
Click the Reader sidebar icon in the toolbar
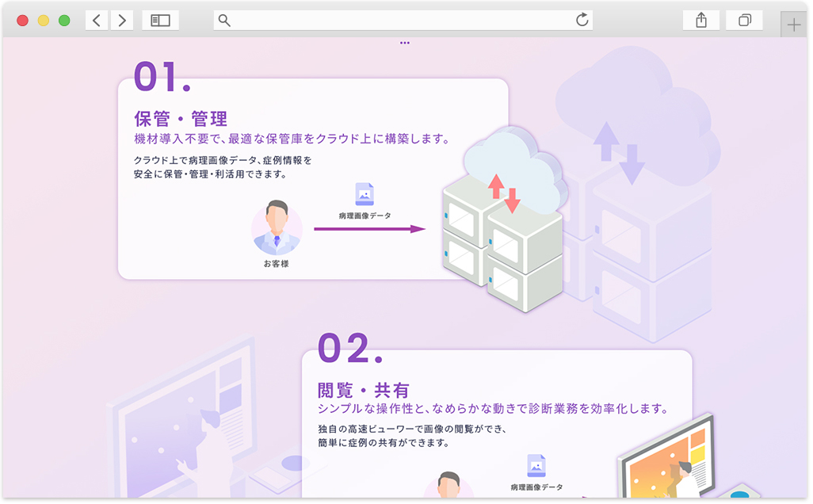[x=160, y=19]
